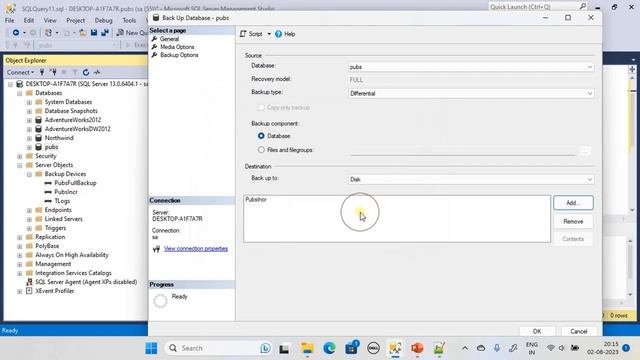Select the pubs database in the tree
640x360 pixels.
(51, 147)
